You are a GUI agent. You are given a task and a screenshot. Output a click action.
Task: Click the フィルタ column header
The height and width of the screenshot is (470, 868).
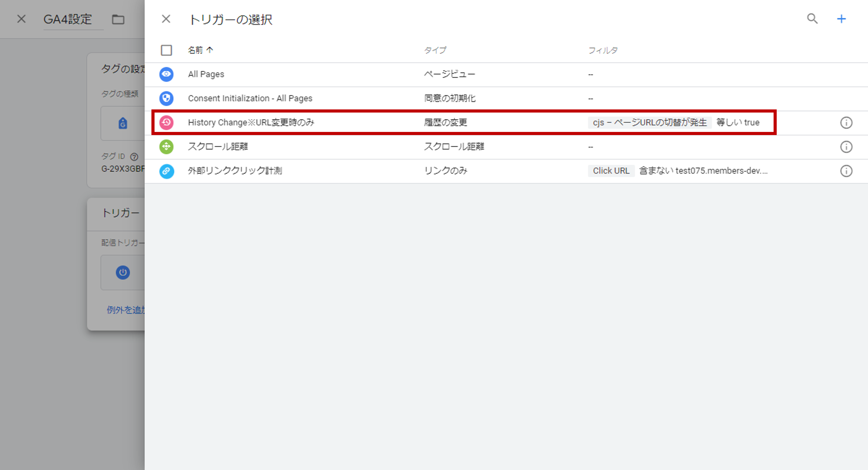point(603,50)
